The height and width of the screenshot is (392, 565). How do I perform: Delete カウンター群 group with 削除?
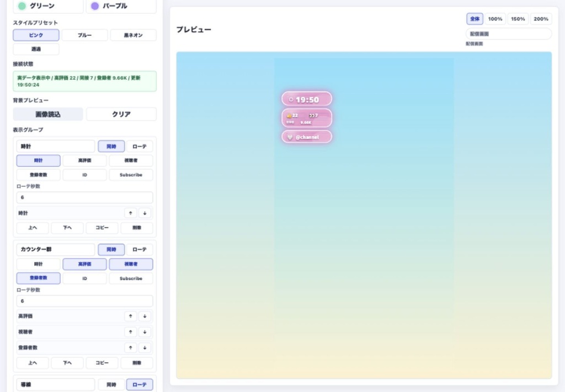point(137,363)
